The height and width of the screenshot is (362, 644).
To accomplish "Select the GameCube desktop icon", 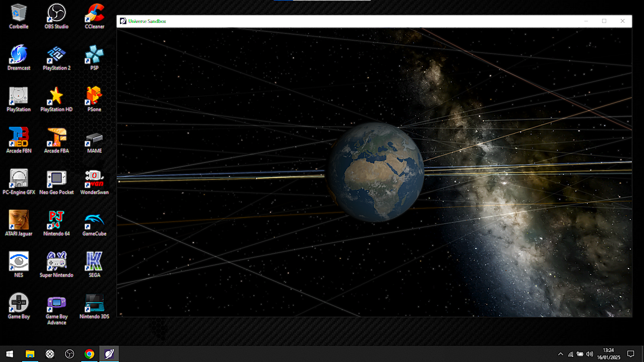I will click(94, 223).
